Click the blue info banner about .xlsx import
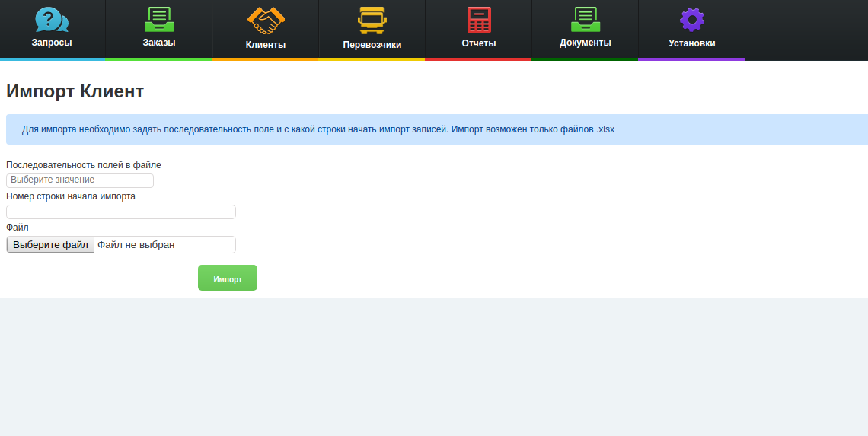868x436 pixels. (x=437, y=129)
